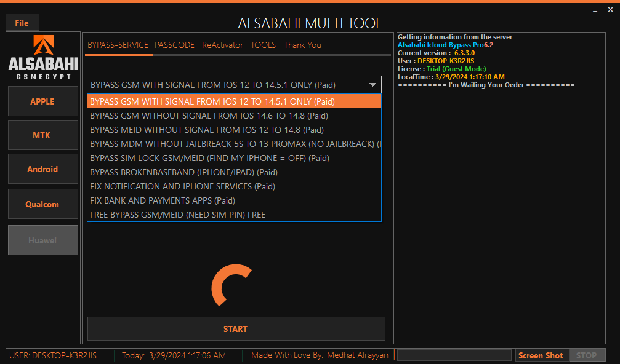Select the Android module in the sidebar

click(42, 169)
